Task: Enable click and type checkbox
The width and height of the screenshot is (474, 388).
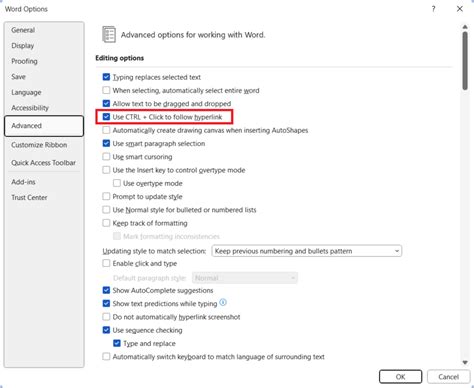Action: pyautogui.click(x=106, y=263)
